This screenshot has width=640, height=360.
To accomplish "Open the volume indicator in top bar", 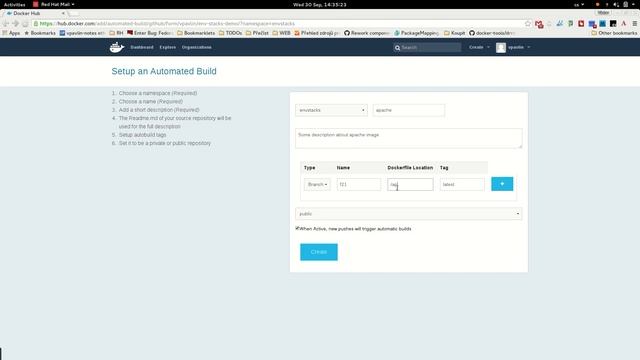I will (x=616, y=4).
